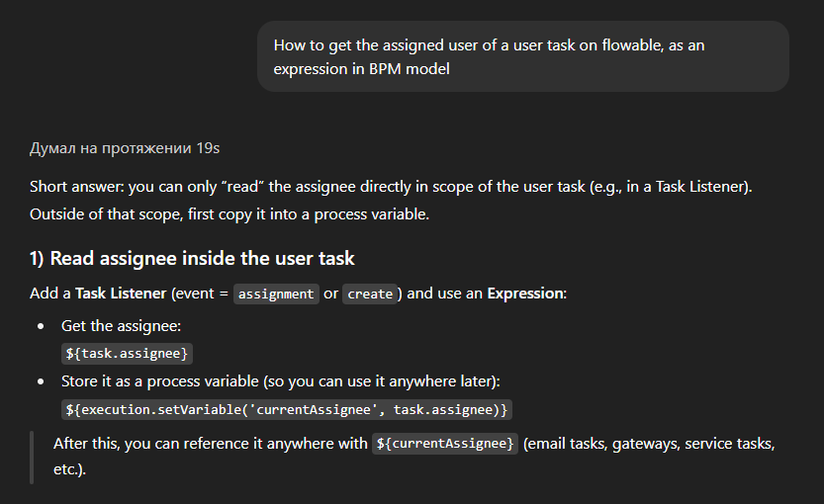Viewport: 824px width, 504px height.
Task: Click the user question message bubble
Action: coord(522,57)
